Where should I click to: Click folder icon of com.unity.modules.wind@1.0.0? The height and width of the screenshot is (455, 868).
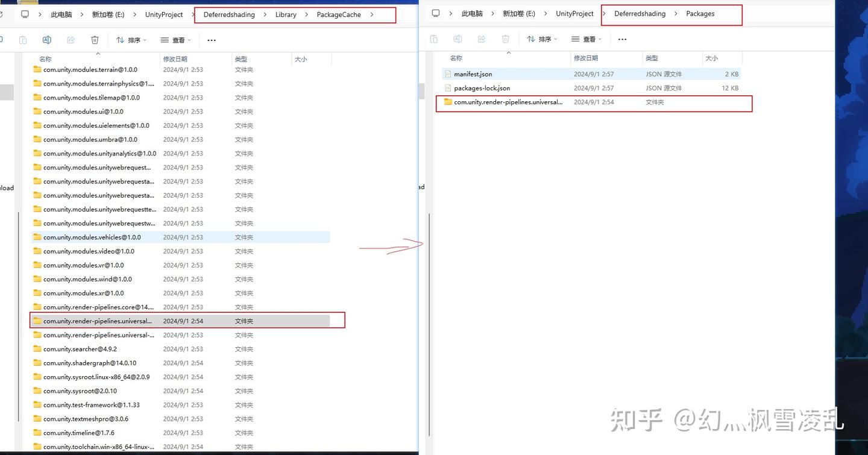(x=37, y=279)
